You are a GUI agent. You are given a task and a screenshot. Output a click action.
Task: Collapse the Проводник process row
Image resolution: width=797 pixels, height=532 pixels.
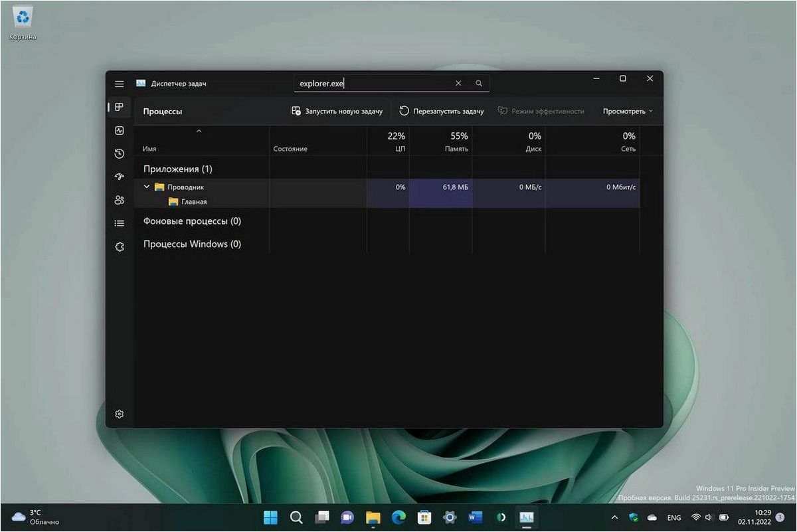[x=147, y=187]
